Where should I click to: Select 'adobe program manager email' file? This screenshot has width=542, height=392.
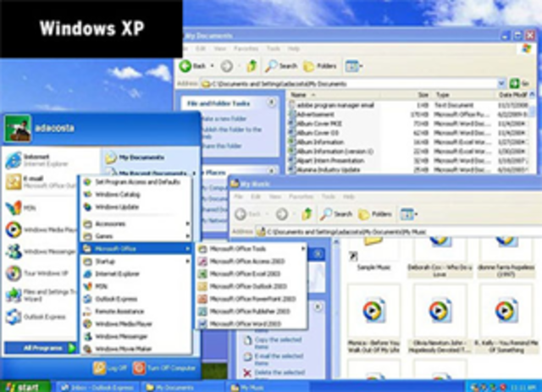pyautogui.click(x=332, y=105)
